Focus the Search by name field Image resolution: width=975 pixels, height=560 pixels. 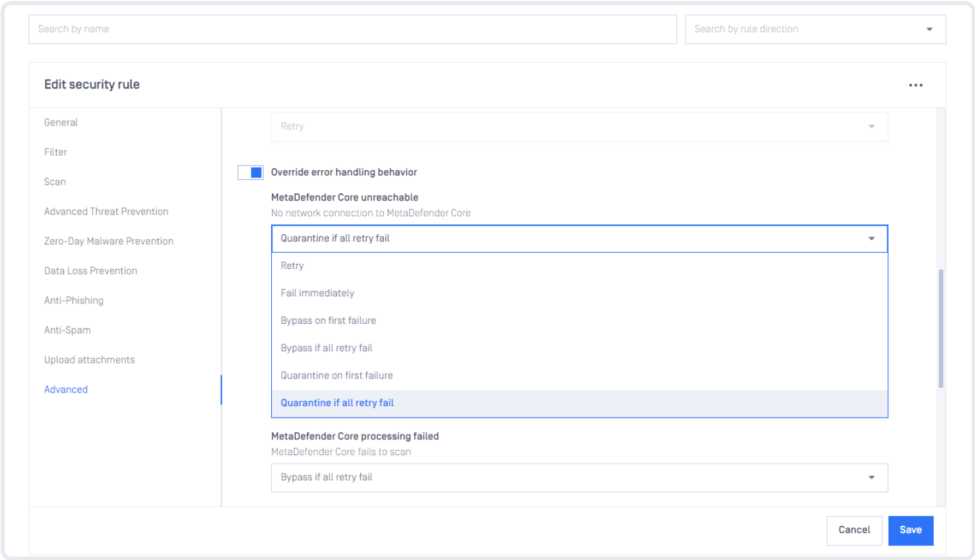pos(352,29)
